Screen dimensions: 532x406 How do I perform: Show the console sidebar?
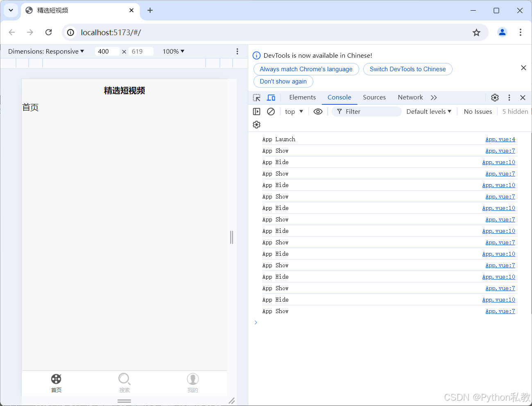pos(257,111)
